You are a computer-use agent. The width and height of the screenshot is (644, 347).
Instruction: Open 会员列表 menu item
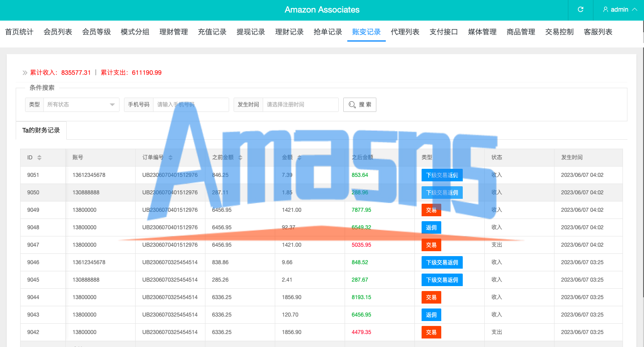(58, 32)
